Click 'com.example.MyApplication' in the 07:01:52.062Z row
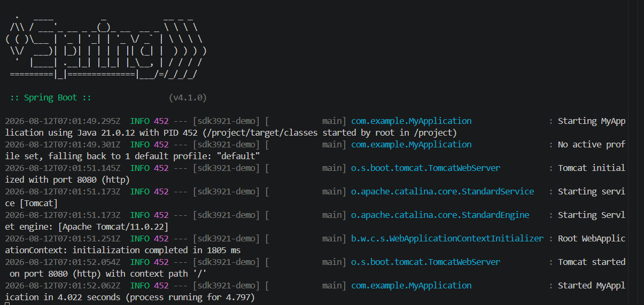The image size is (644, 305). tap(411, 286)
